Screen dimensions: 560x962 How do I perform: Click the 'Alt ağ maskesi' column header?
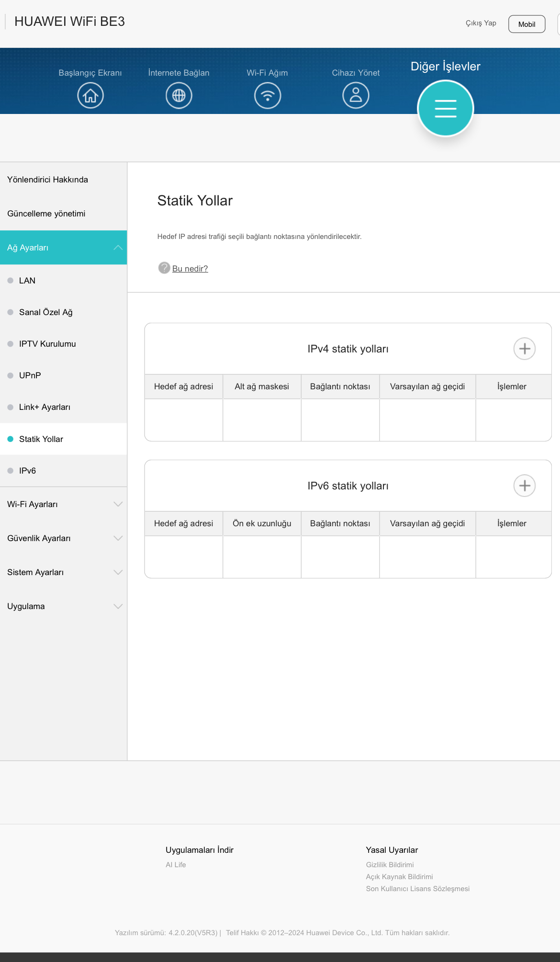click(x=262, y=386)
